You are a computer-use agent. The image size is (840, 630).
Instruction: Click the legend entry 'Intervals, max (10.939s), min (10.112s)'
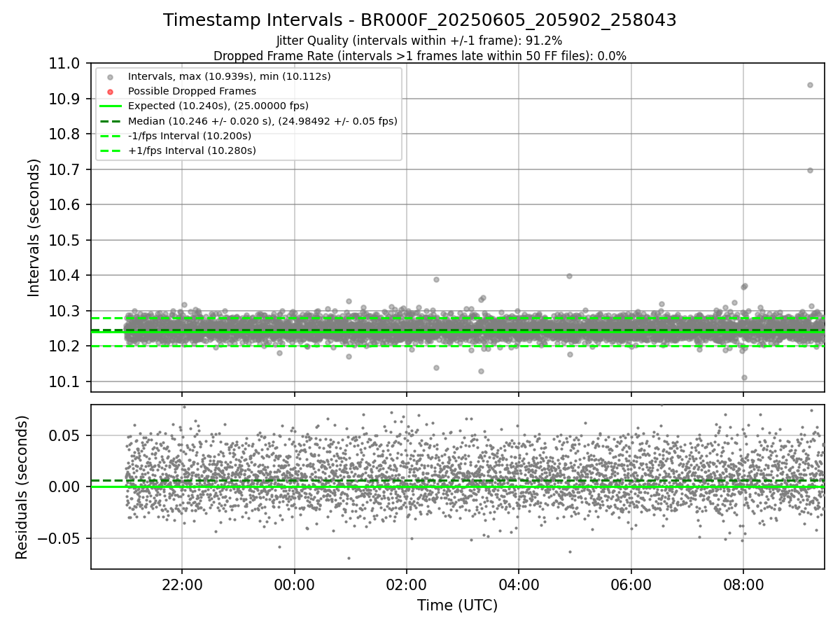(230, 76)
